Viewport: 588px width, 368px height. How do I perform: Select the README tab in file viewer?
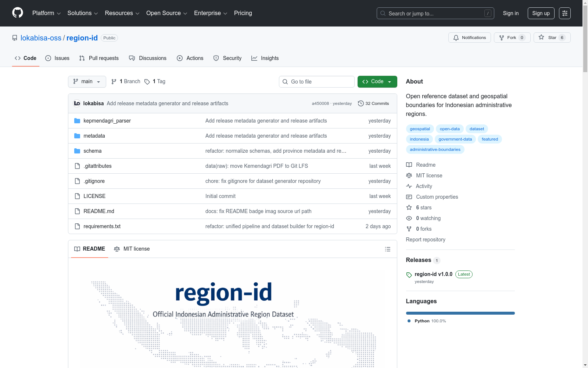pos(90,249)
